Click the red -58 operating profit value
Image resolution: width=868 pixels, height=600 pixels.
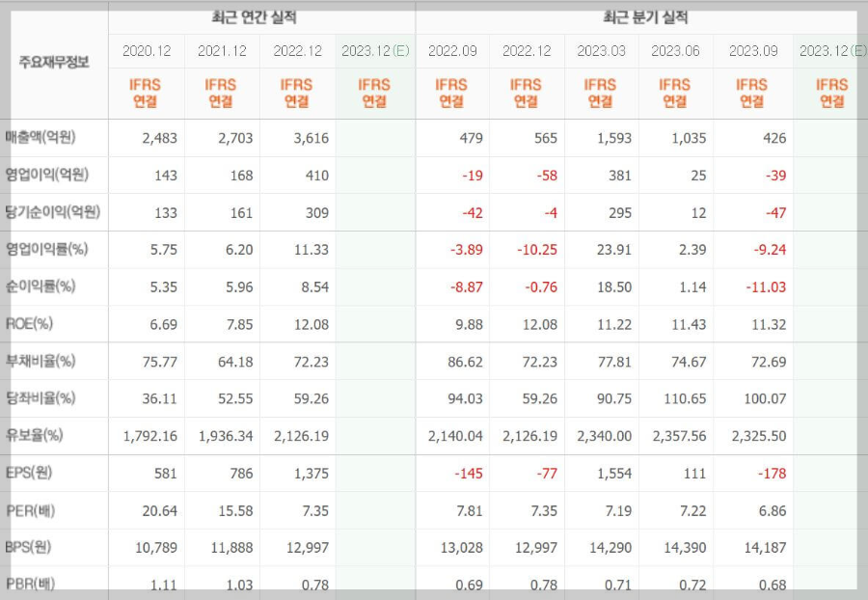pyautogui.click(x=547, y=176)
